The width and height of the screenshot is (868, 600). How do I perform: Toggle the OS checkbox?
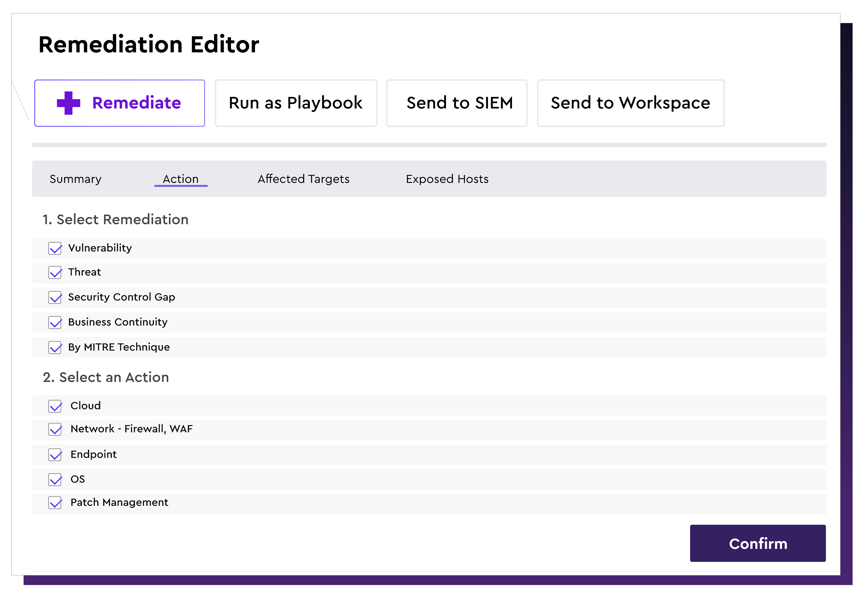tap(55, 480)
